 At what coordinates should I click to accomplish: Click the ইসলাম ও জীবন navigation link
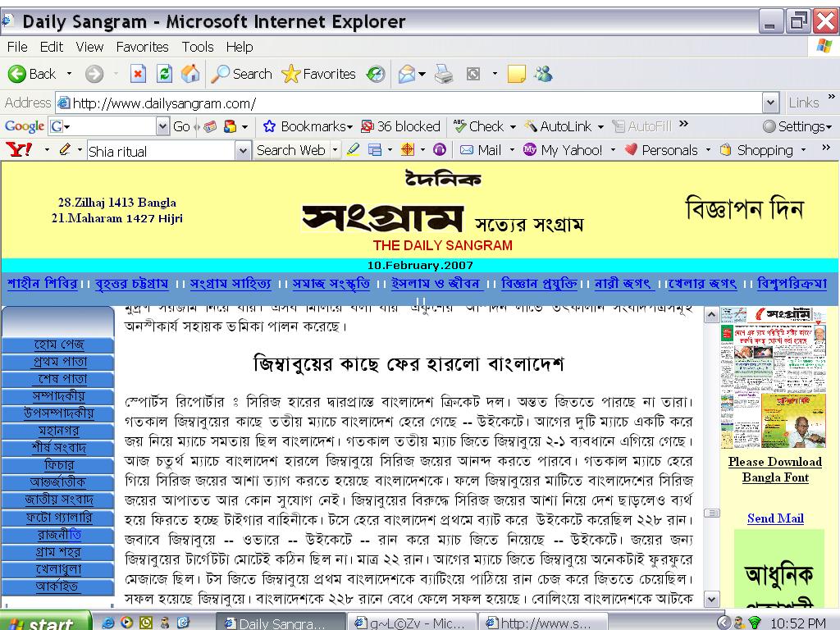[x=436, y=283]
